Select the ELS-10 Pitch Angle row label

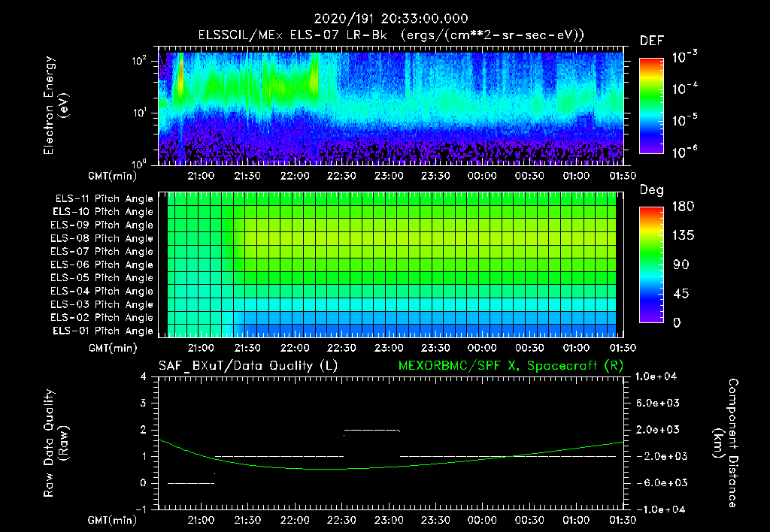click(103, 212)
